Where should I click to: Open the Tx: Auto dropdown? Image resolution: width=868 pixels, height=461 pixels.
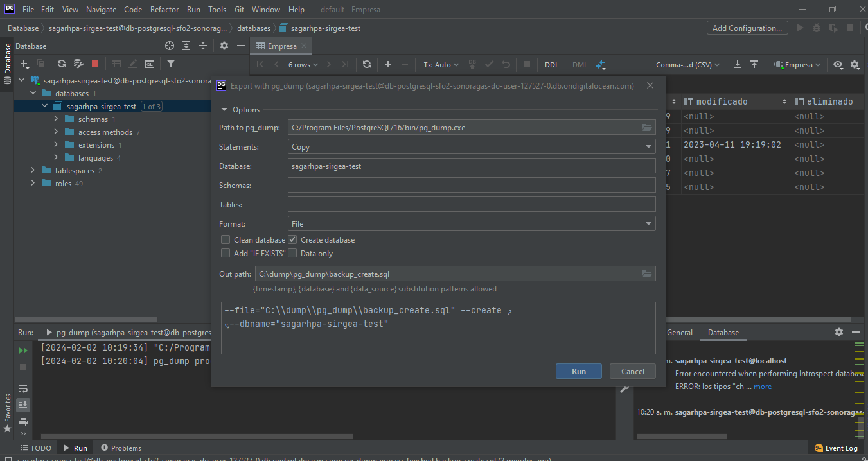pos(441,65)
